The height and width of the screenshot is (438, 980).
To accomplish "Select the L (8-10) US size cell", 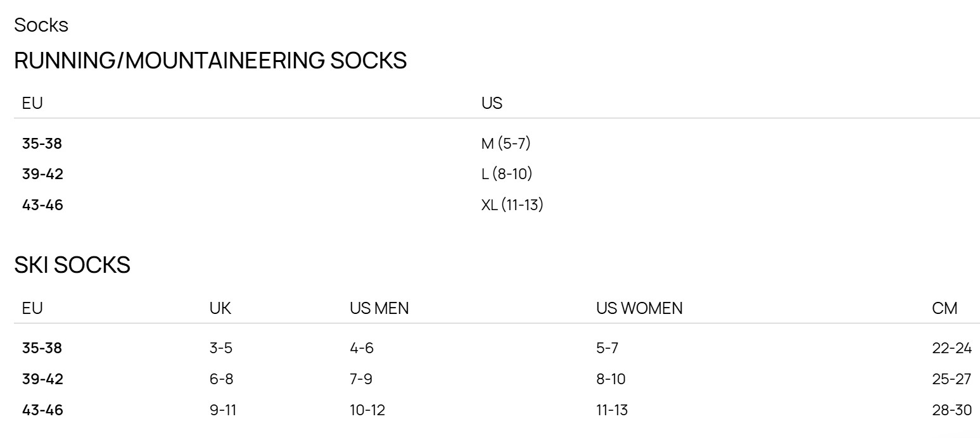I will (x=506, y=174).
